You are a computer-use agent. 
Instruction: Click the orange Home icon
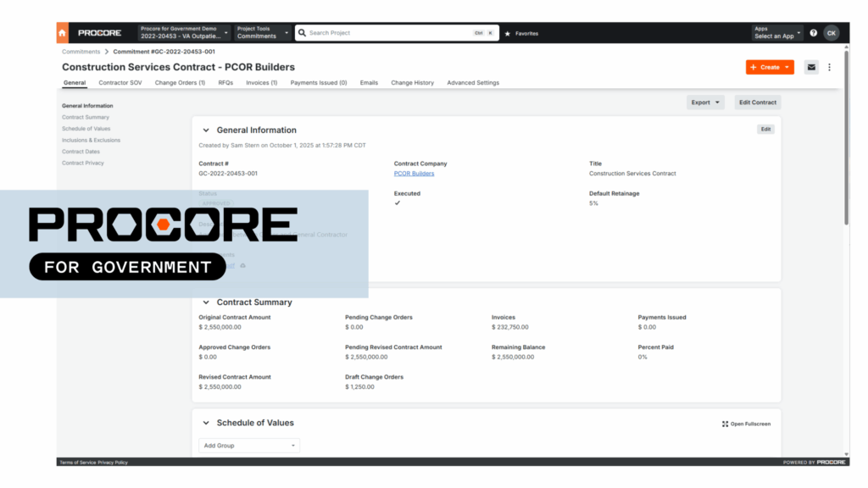[62, 32]
